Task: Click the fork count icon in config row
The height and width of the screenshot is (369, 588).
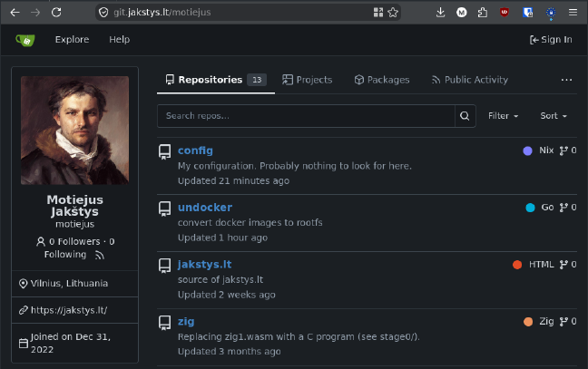Action: 563,151
